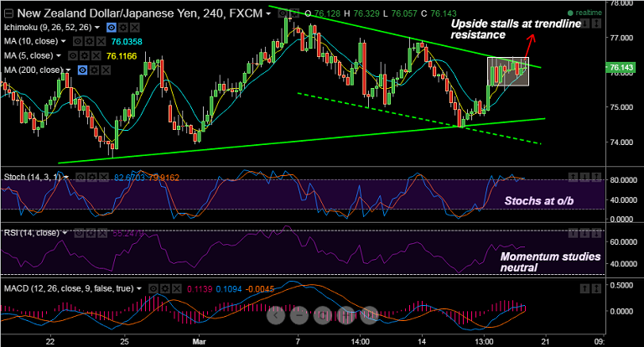This screenshot has height=347, width=644.
Task: Zoom out the chart with minus button
Action: point(299,315)
